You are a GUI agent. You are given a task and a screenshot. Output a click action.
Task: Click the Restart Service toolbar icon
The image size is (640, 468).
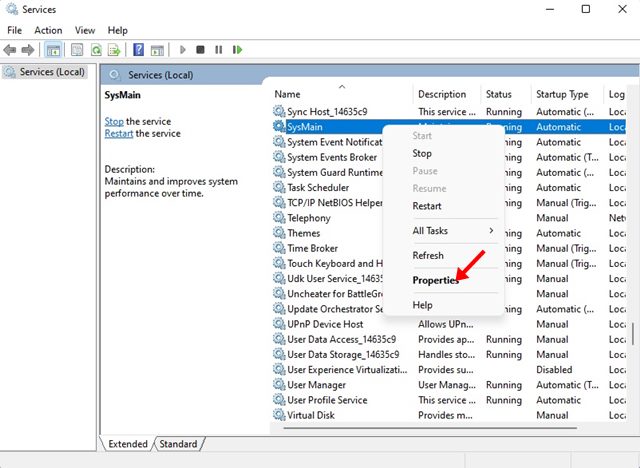238,50
